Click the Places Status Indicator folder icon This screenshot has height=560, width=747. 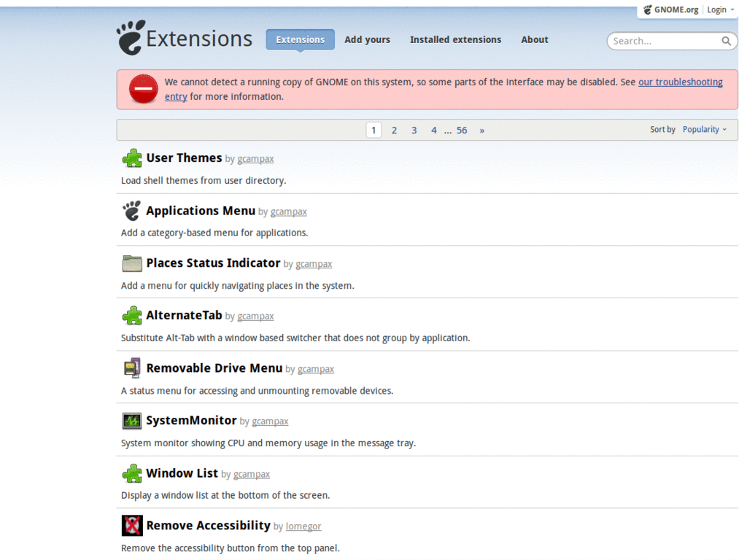132,262
